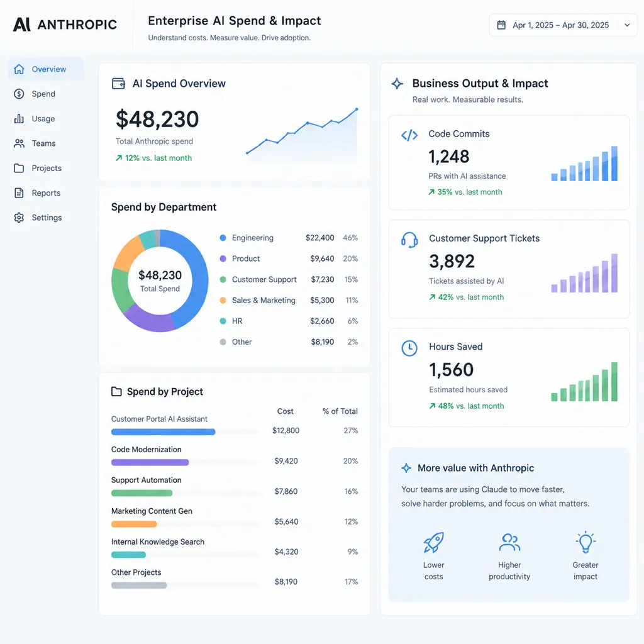Click the folder icon beside Spend by Project
Image resolution: width=644 pixels, height=644 pixels.
coord(116,391)
